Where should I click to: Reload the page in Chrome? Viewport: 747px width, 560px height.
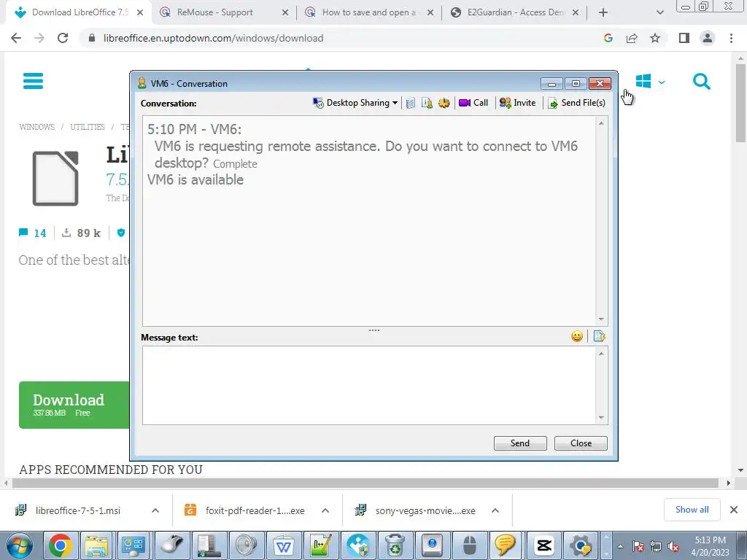63,38
